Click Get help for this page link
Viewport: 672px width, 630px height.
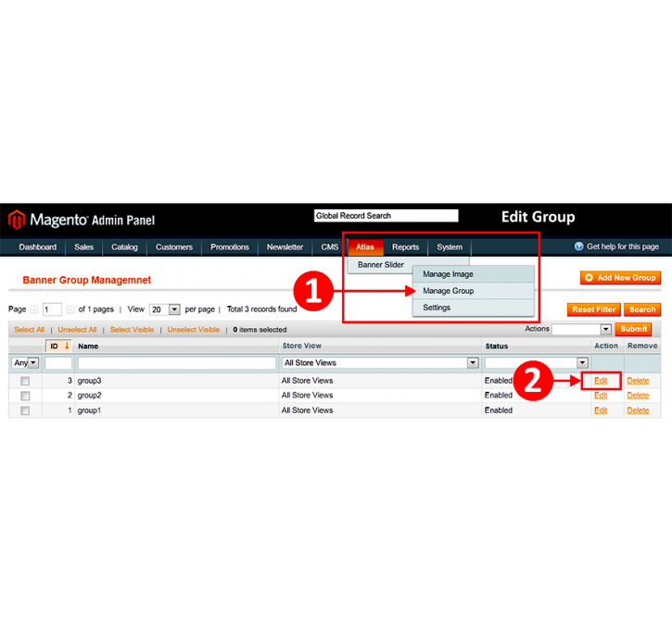coord(623,246)
